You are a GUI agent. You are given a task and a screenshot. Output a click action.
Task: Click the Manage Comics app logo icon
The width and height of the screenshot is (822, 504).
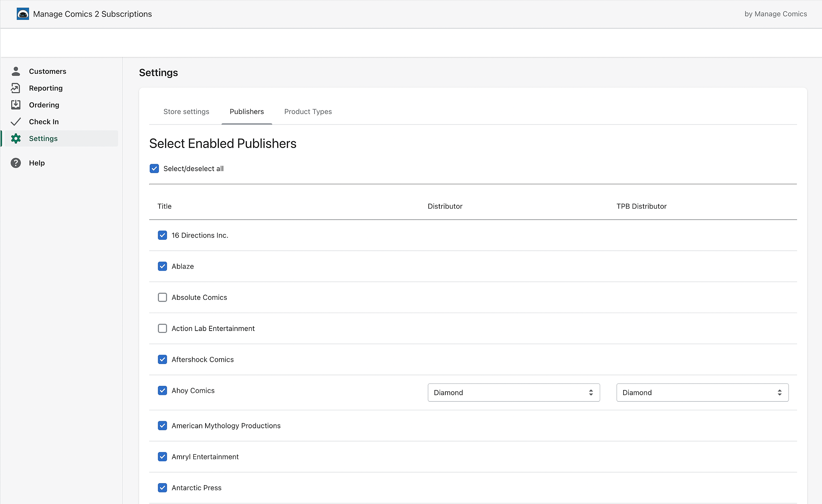(x=23, y=14)
